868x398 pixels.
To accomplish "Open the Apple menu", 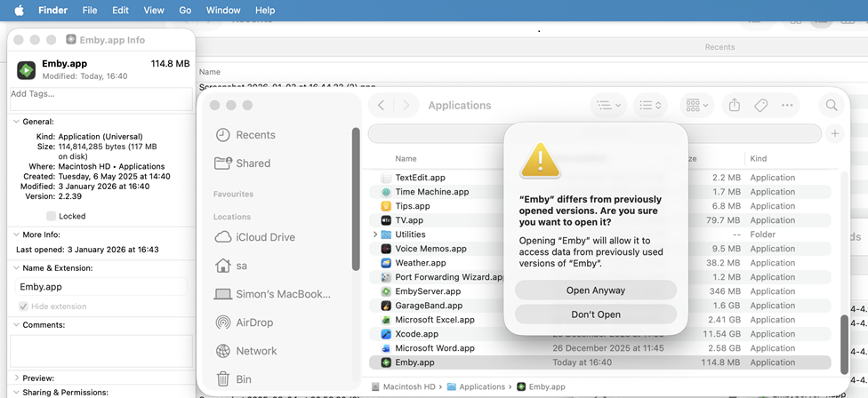I will click(19, 10).
